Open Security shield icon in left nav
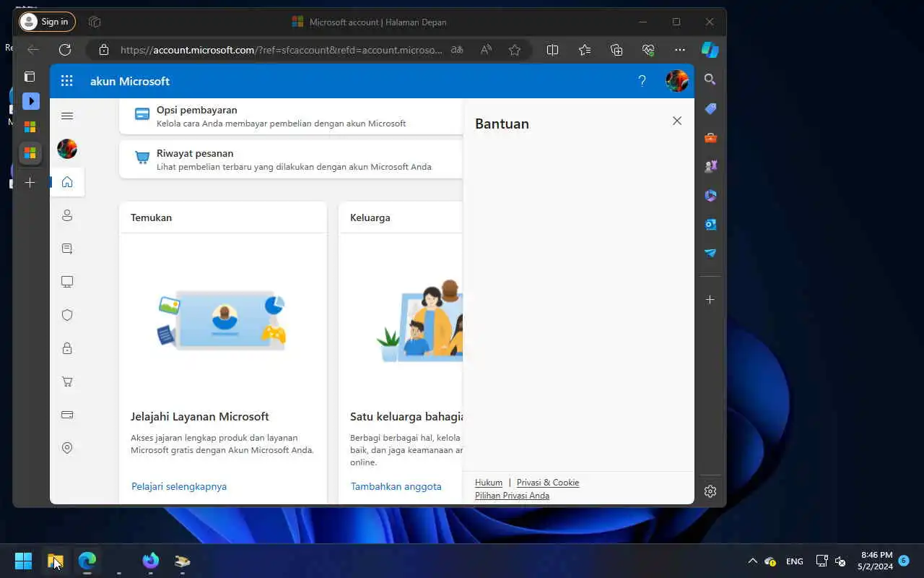The height and width of the screenshot is (578, 924). [x=67, y=315]
